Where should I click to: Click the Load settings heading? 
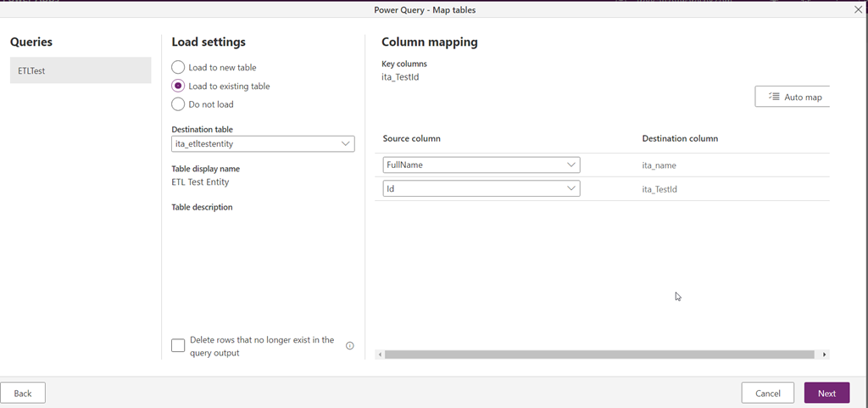(209, 42)
